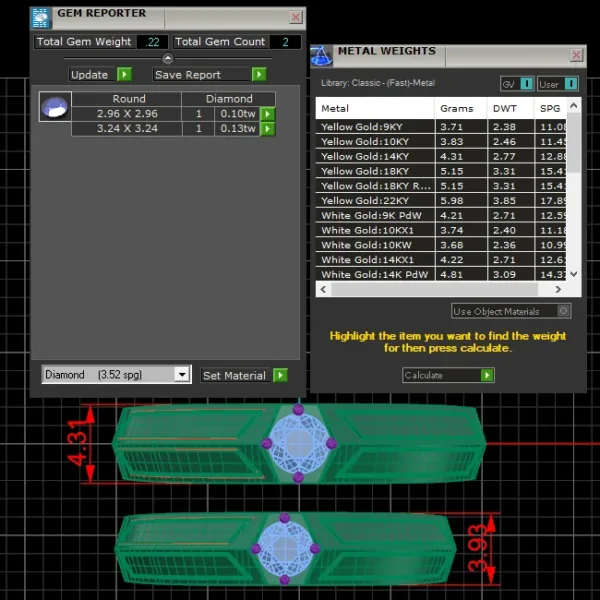Select the Yellow Gold:18KY row
The height and width of the screenshot is (600, 600).
coord(440,171)
